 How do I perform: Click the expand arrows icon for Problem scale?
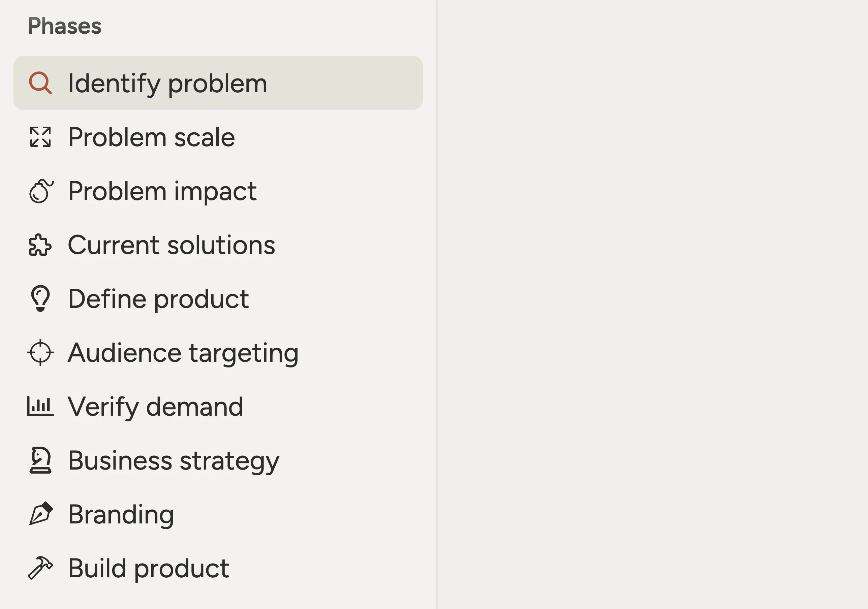click(40, 137)
